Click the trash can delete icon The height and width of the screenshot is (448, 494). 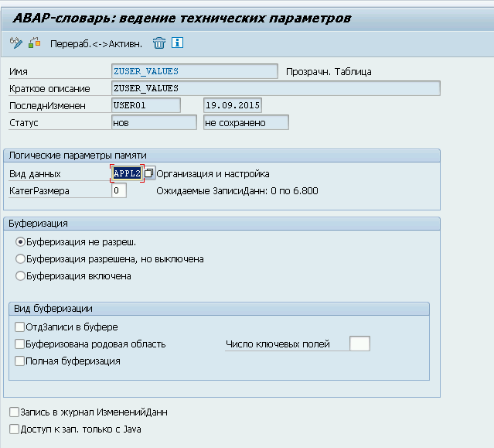click(x=159, y=43)
